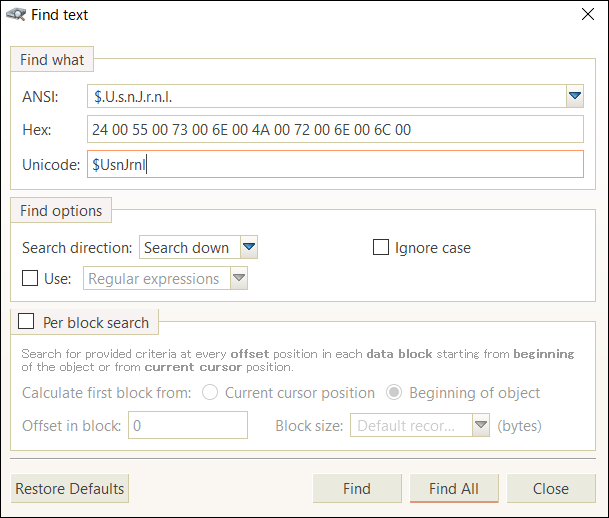The image size is (609, 518).
Task: Open the Block size dropdown
Action: [480, 425]
